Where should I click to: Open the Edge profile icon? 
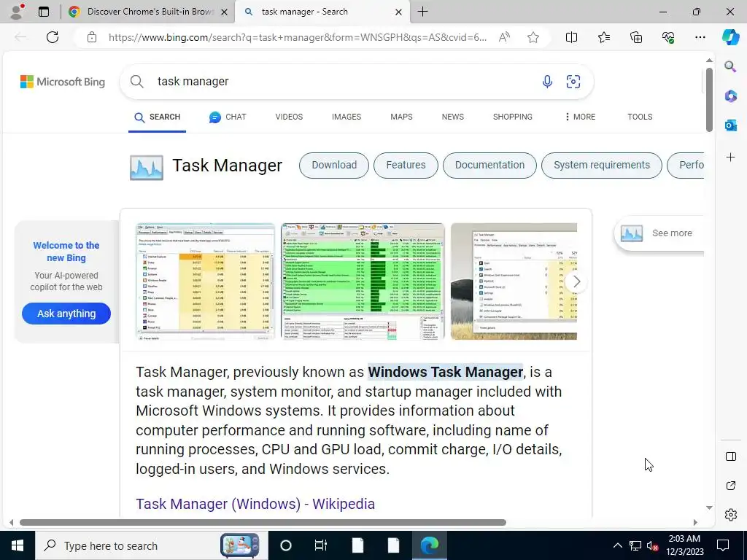point(18,12)
